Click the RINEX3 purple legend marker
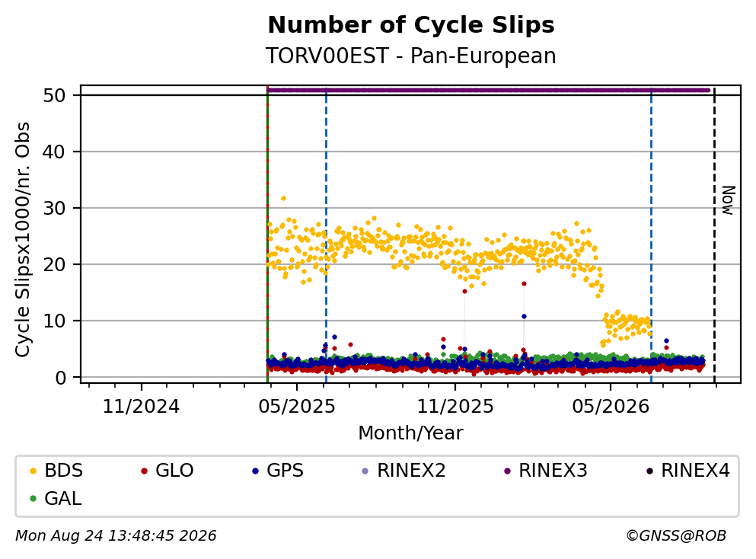Image resolution: width=756 pixels, height=559 pixels. pos(507,471)
